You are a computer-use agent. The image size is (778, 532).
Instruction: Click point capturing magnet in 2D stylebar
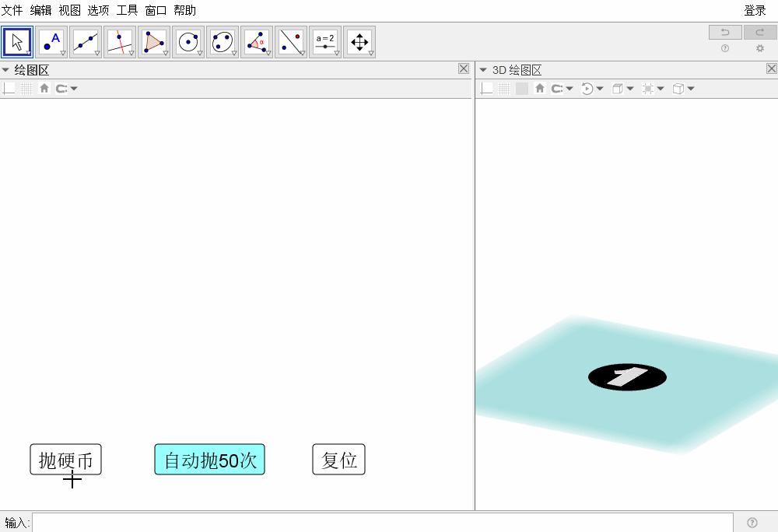[61, 88]
